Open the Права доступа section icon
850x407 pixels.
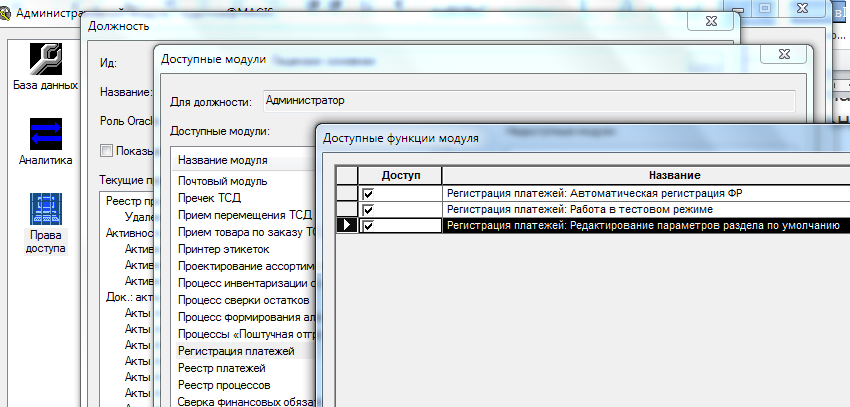[x=46, y=209]
